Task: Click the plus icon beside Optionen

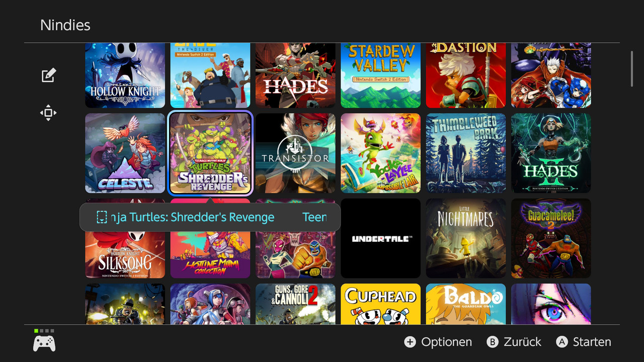Action: coord(410,342)
